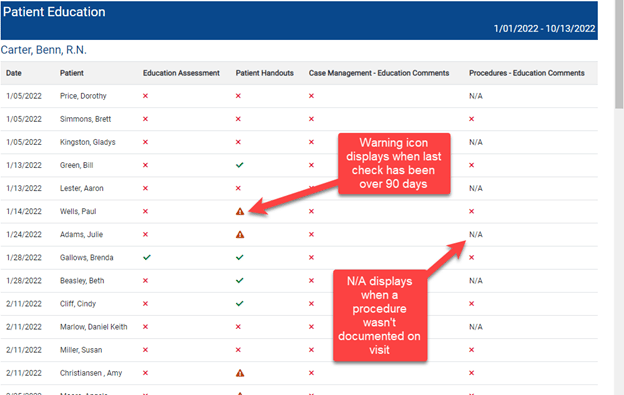Click the warning icon in Christiansen, Amy row
The image size is (624, 395).
(x=240, y=373)
